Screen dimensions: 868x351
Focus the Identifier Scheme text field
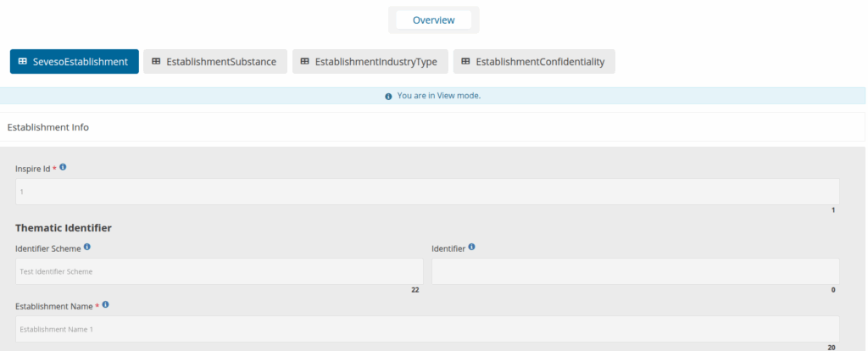pos(219,271)
